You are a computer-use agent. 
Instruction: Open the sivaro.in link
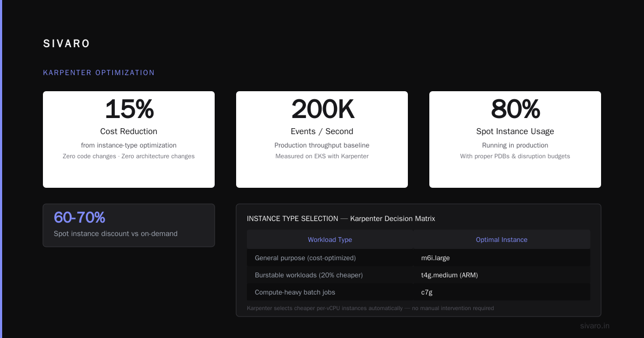pos(595,326)
